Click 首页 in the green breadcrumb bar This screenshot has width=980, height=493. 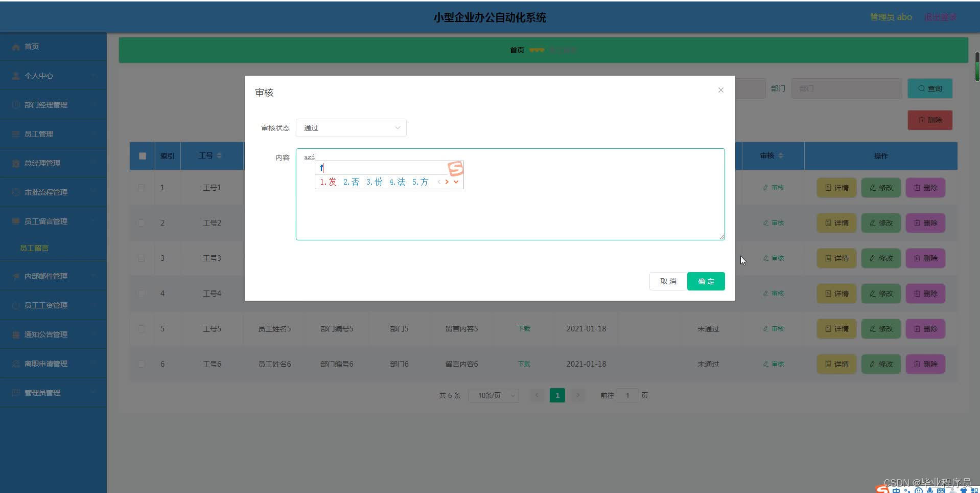(x=517, y=50)
